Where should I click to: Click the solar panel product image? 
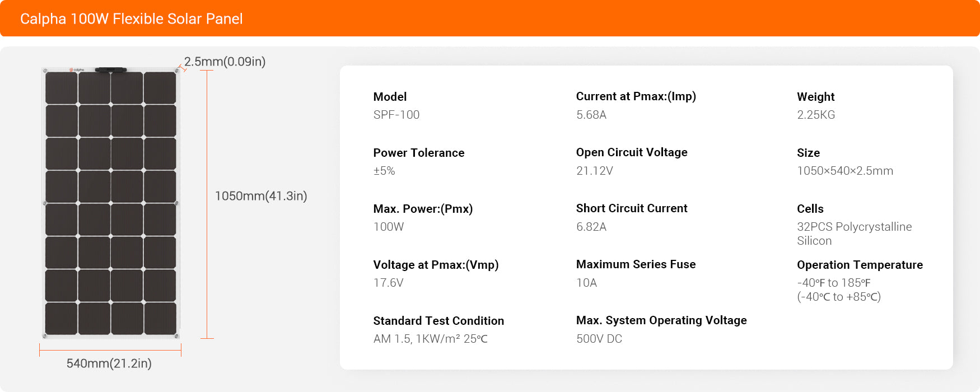click(111, 203)
